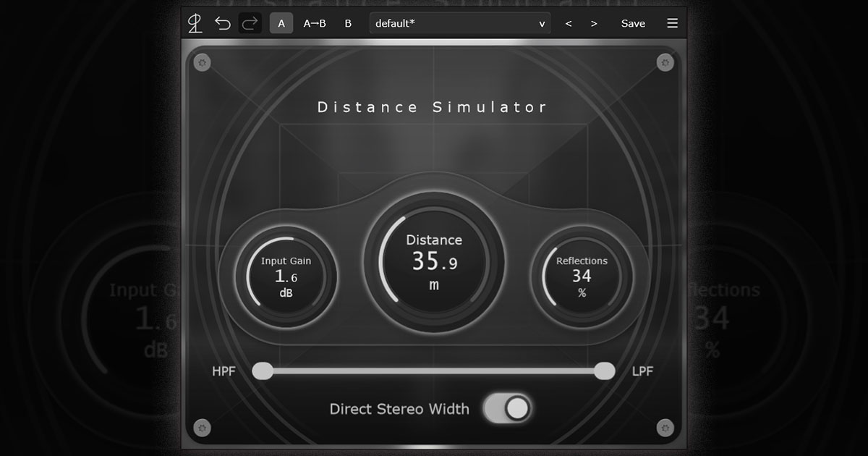Save the current preset
Viewport: 868px width, 456px height.
(x=633, y=23)
